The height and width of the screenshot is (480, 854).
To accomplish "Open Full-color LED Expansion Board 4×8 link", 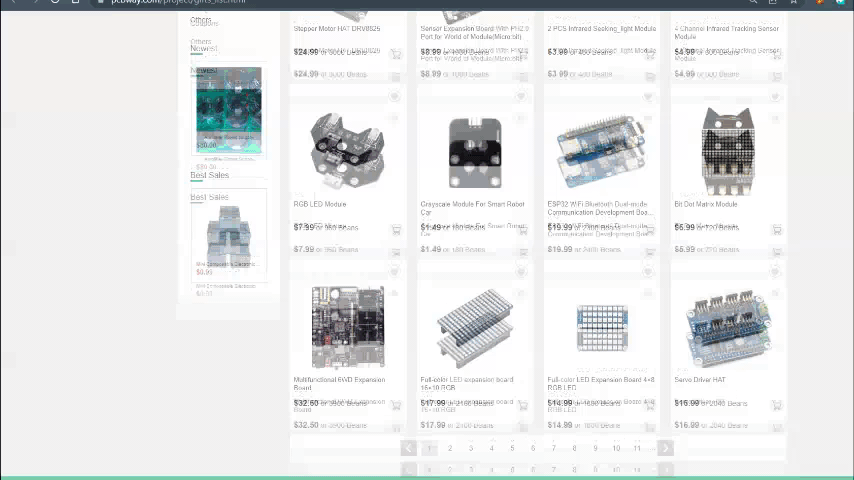I will pyautogui.click(x=601, y=384).
